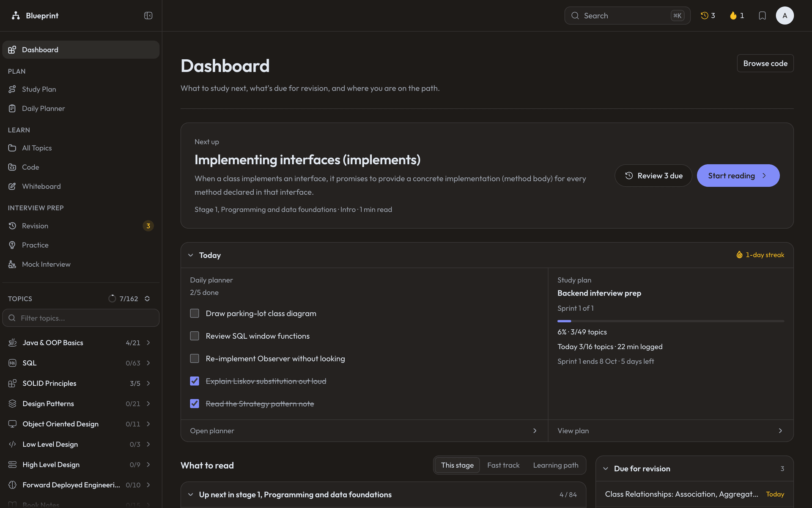Click the Blueprint logo icon

point(16,16)
